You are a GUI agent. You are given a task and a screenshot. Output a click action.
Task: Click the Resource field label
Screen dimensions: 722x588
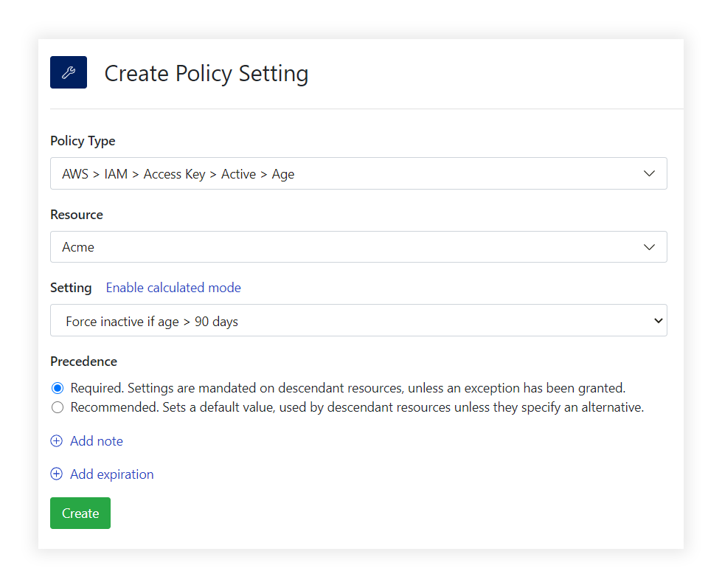(77, 215)
